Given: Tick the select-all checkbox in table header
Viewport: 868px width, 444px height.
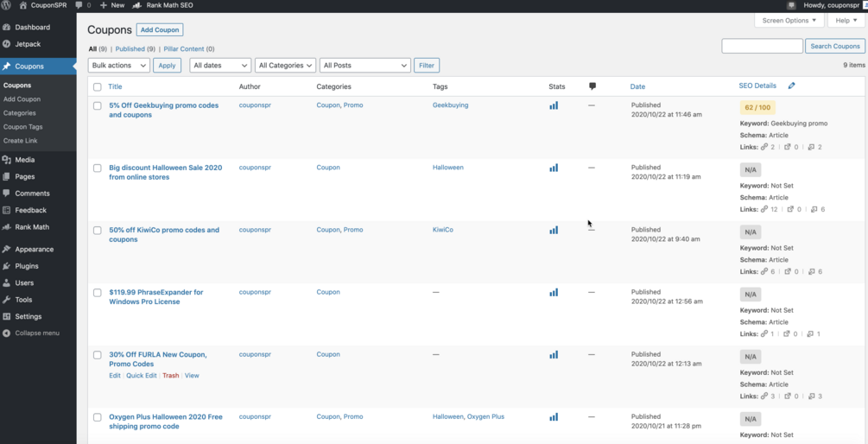Looking at the screenshot, I should 98,87.
